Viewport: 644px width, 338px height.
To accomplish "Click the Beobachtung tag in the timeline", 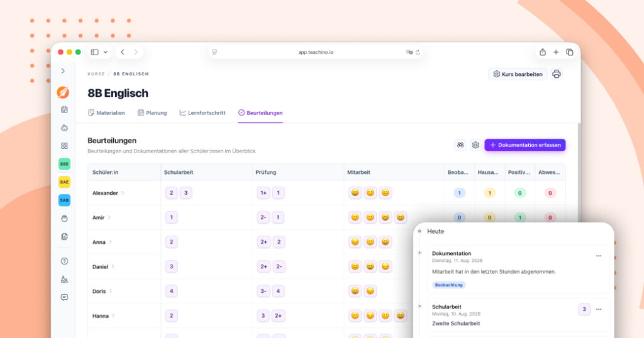I will tap(448, 285).
